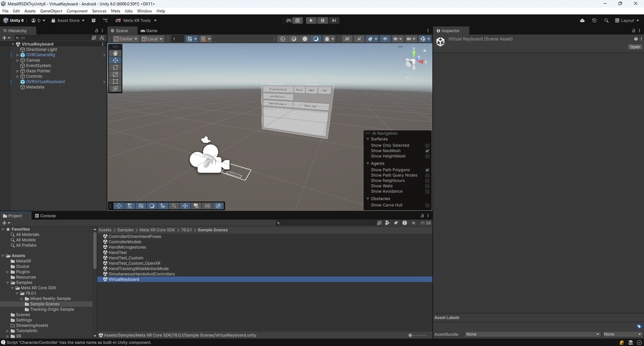Enable Show Neighbours checkbox
Image resolution: width=644 pixels, height=346 pixels.
[x=427, y=181]
